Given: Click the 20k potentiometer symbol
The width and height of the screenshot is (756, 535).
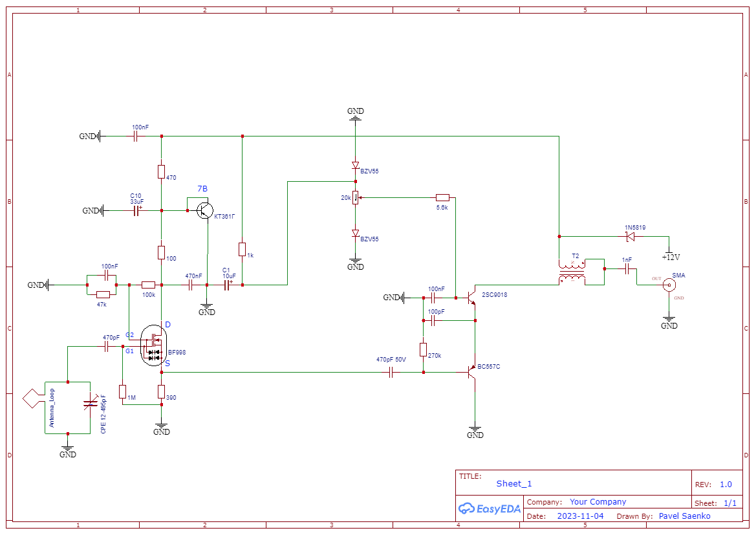Looking at the screenshot, I should click(356, 197).
